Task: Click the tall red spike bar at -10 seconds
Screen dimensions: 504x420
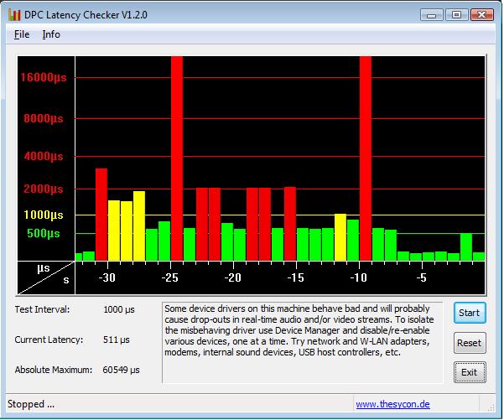Action: tap(366, 158)
